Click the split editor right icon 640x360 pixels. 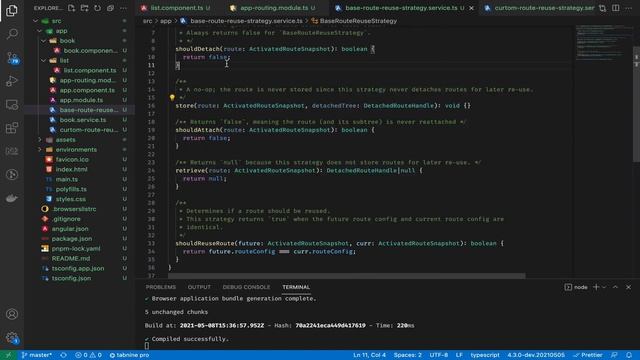click(x=616, y=8)
